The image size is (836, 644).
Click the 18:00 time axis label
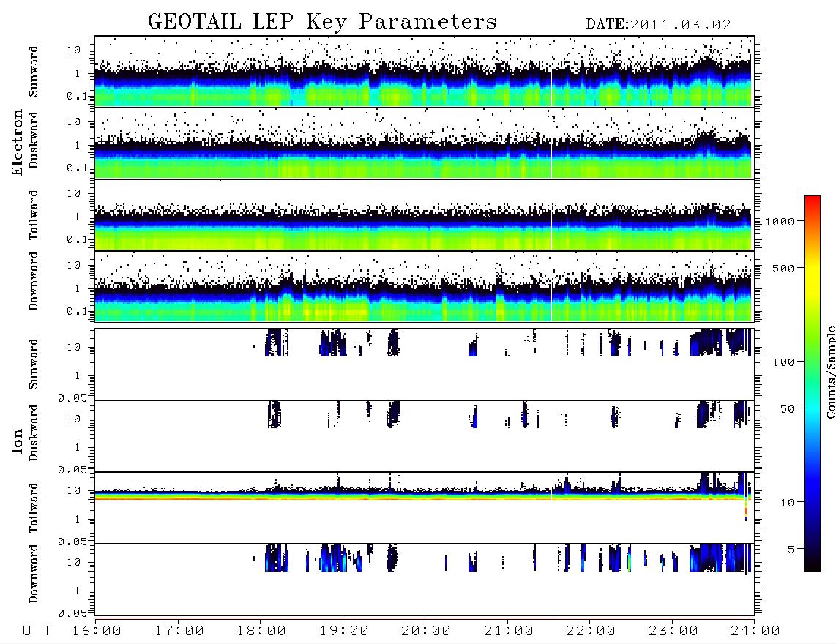(262, 632)
